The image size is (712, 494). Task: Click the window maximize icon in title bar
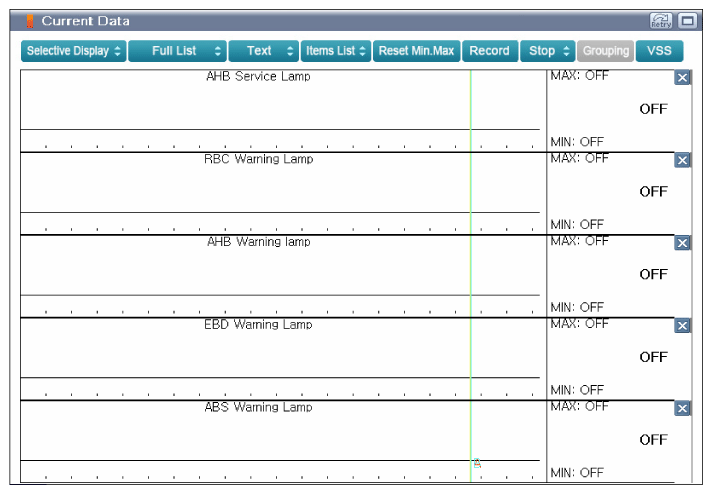687,21
